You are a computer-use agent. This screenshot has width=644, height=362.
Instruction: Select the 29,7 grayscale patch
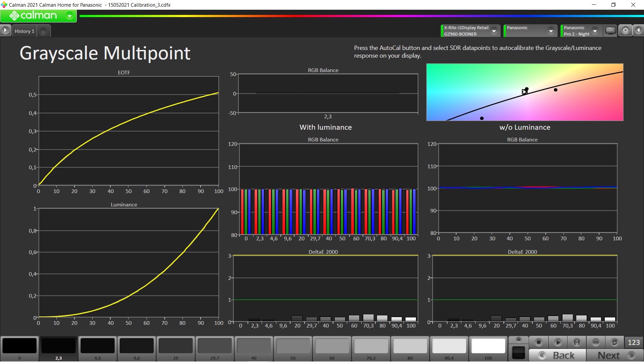click(215, 349)
